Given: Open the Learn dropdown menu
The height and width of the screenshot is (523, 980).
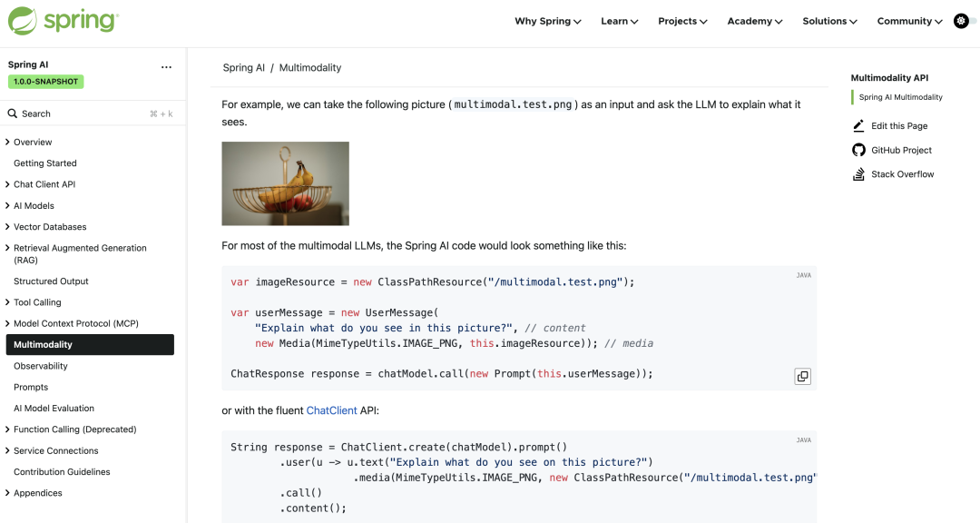Looking at the screenshot, I should (620, 21).
